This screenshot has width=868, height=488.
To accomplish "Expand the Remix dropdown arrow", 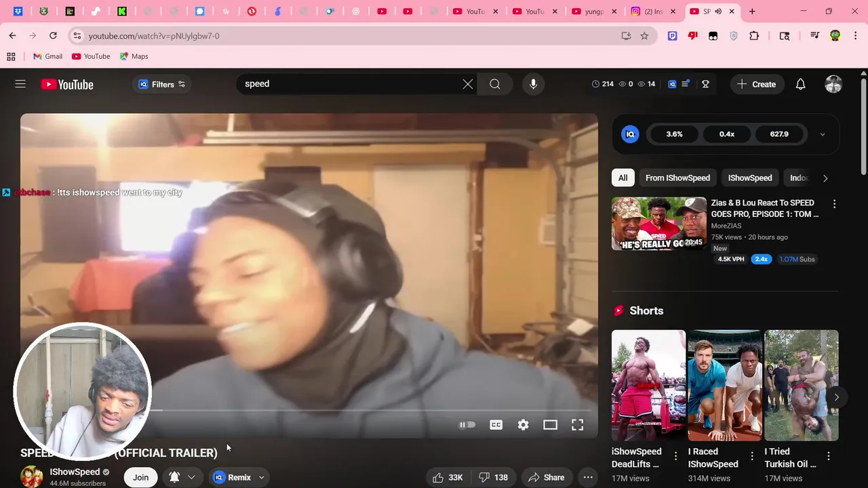I will (261, 477).
